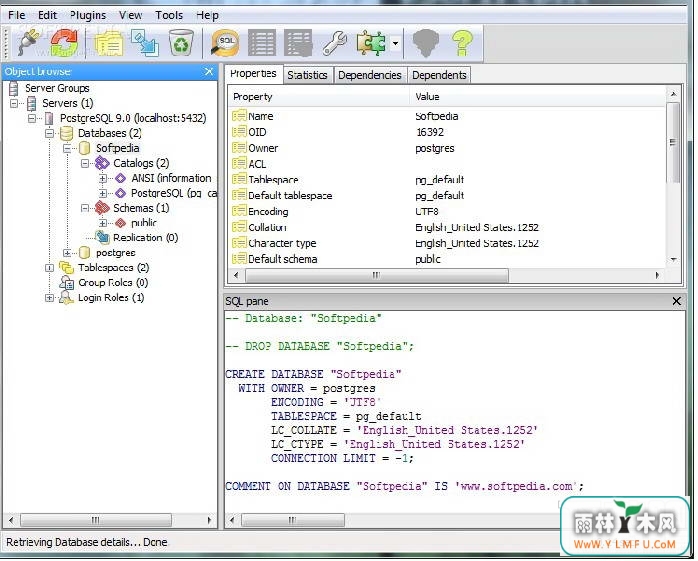Collapse the Schemas (1) node
The height and width of the screenshot is (561, 698).
point(85,208)
